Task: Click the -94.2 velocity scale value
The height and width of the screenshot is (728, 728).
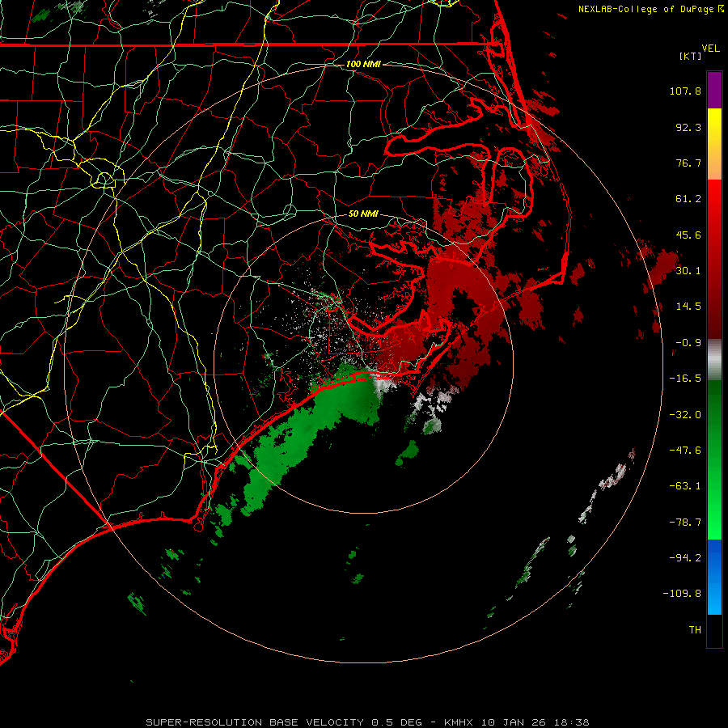Action: [x=685, y=558]
